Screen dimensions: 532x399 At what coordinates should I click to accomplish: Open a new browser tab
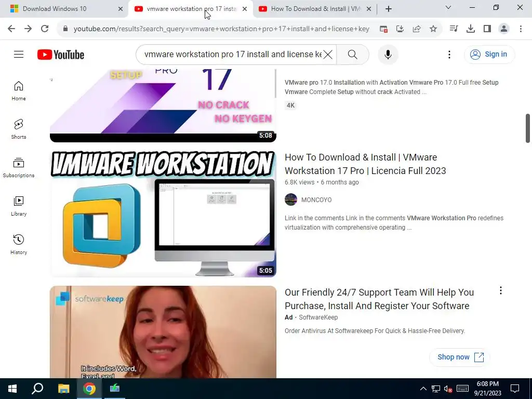389,9
